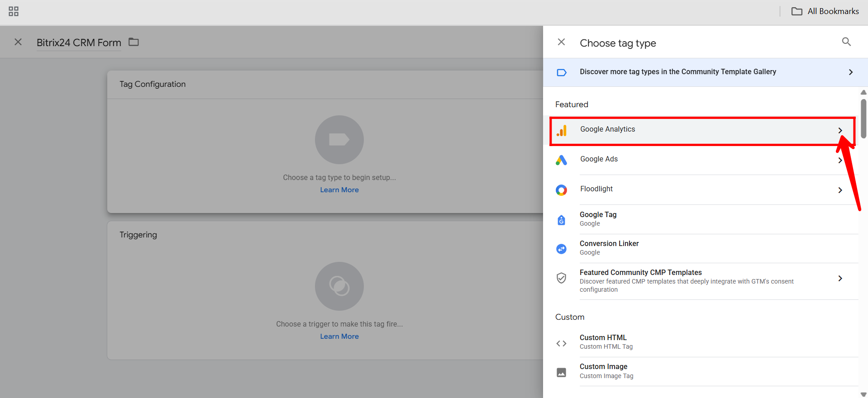The image size is (868, 398).
Task: Expand the Featured Community CMP Templates chevron
Action: tap(840, 279)
